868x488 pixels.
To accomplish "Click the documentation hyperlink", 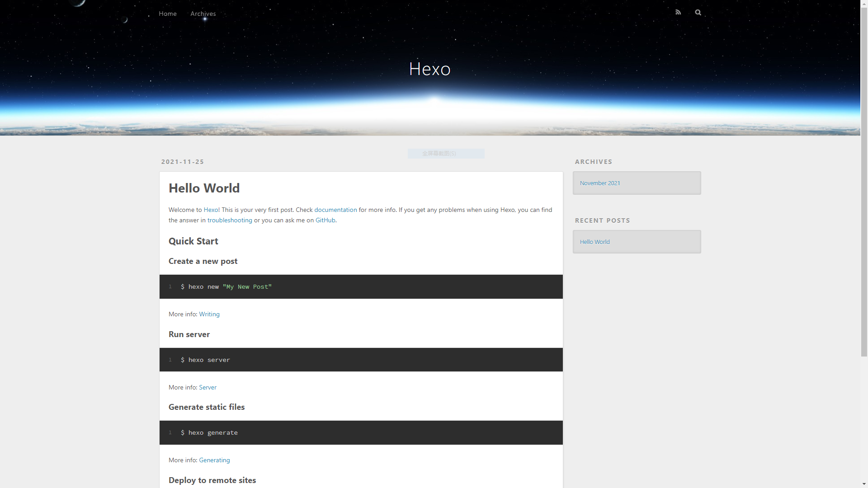I will (335, 209).
